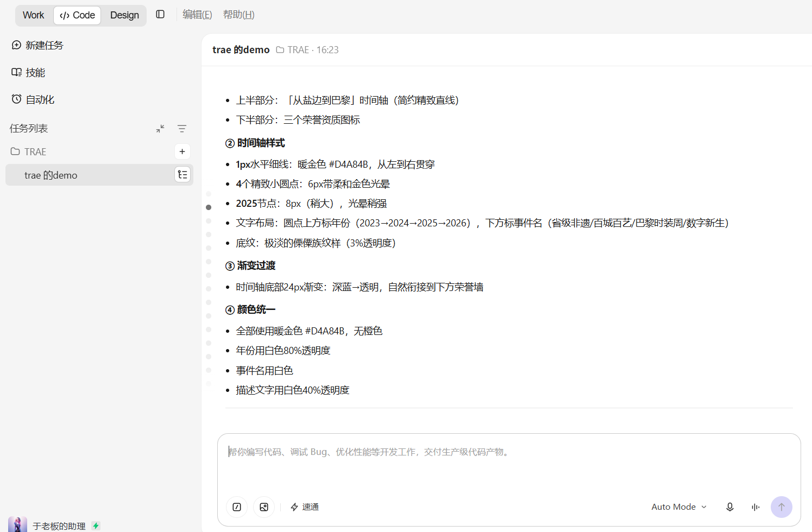
Task: Open the outline icon on trae 的demo row
Action: (x=182, y=175)
